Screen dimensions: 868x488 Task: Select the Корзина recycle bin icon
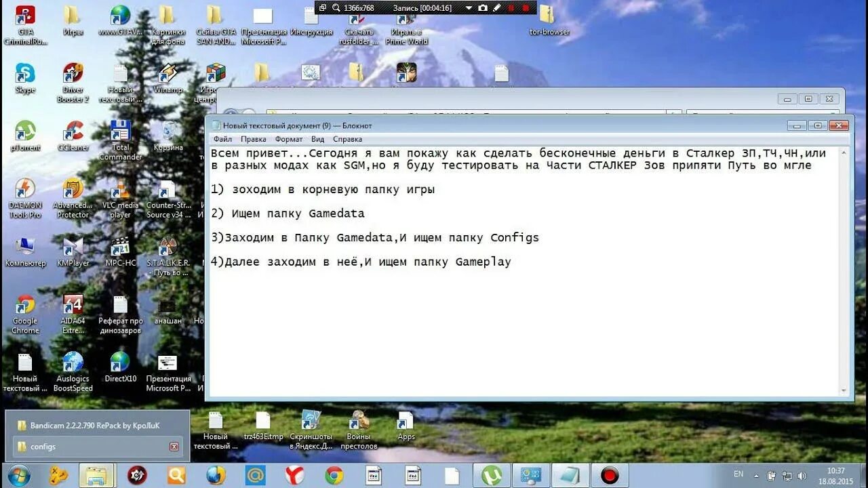point(167,136)
